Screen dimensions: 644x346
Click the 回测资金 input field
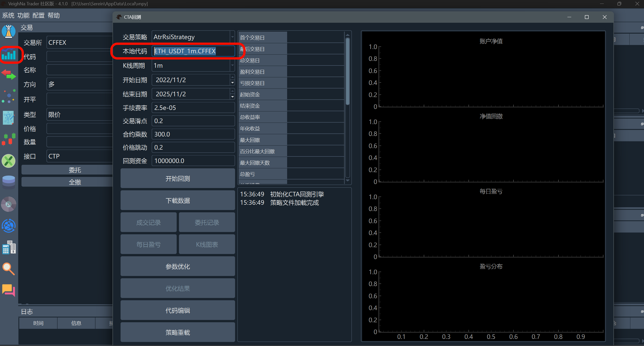(193, 161)
